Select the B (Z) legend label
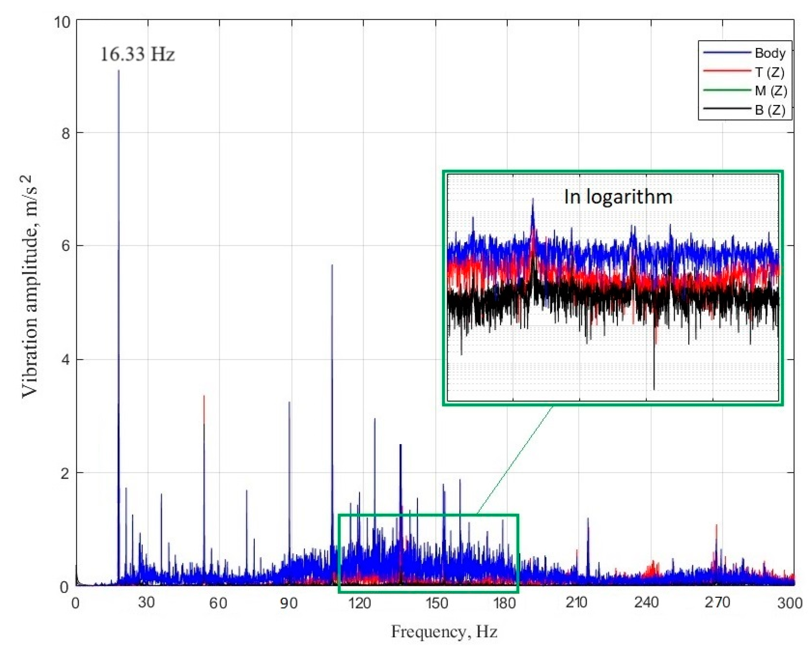 pos(770,110)
